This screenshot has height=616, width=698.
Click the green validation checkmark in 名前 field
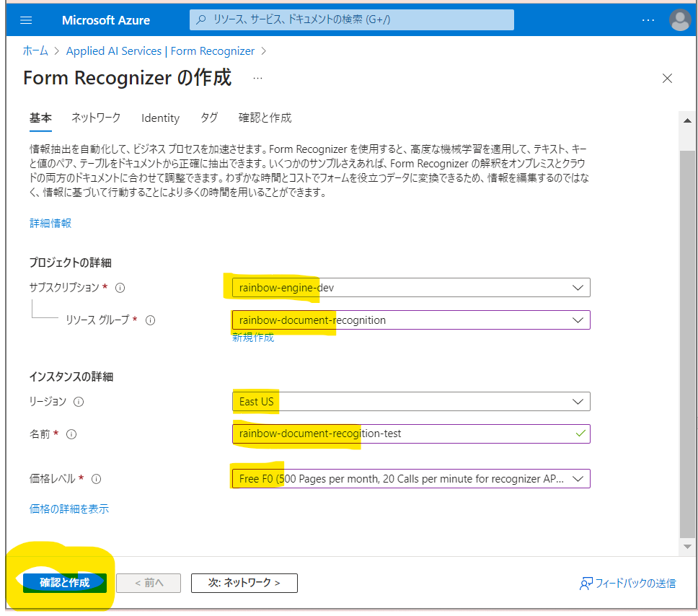[x=580, y=434]
